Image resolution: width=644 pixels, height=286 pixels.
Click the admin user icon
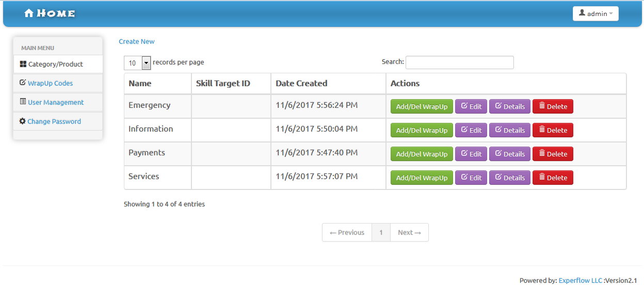[x=582, y=13]
